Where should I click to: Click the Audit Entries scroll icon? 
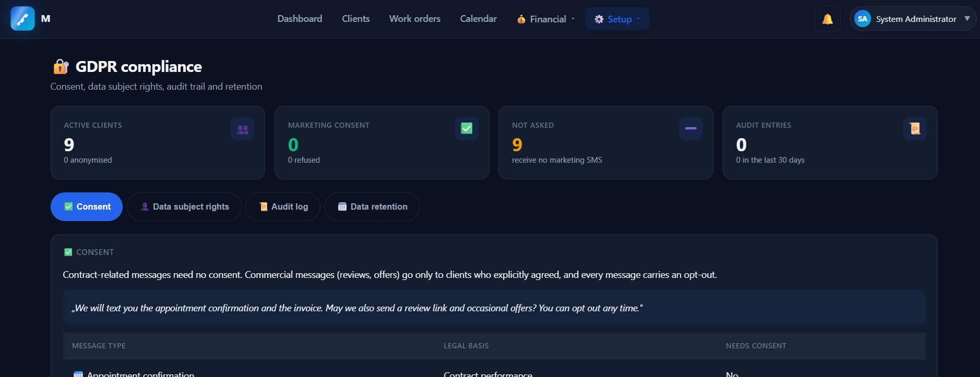[x=915, y=129]
